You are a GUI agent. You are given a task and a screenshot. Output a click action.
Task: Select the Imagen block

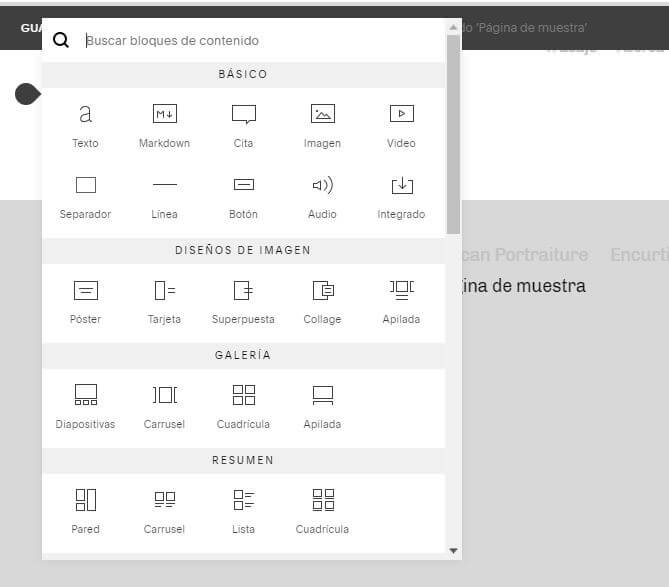pos(323,126)
